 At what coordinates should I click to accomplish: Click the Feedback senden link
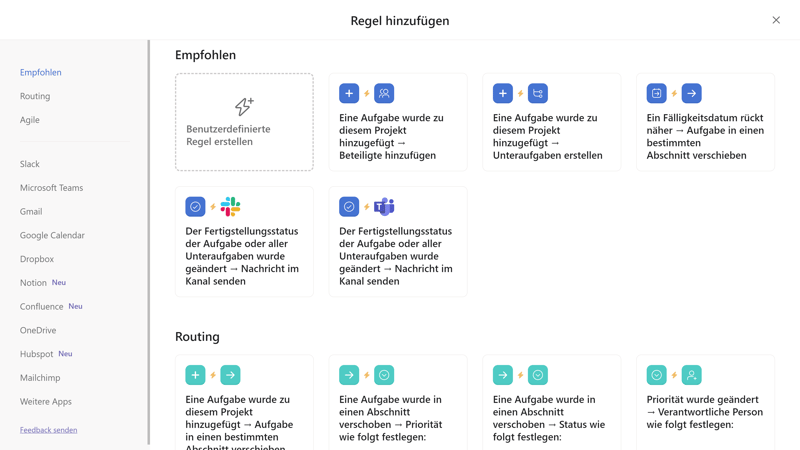(x=48, y=430)
